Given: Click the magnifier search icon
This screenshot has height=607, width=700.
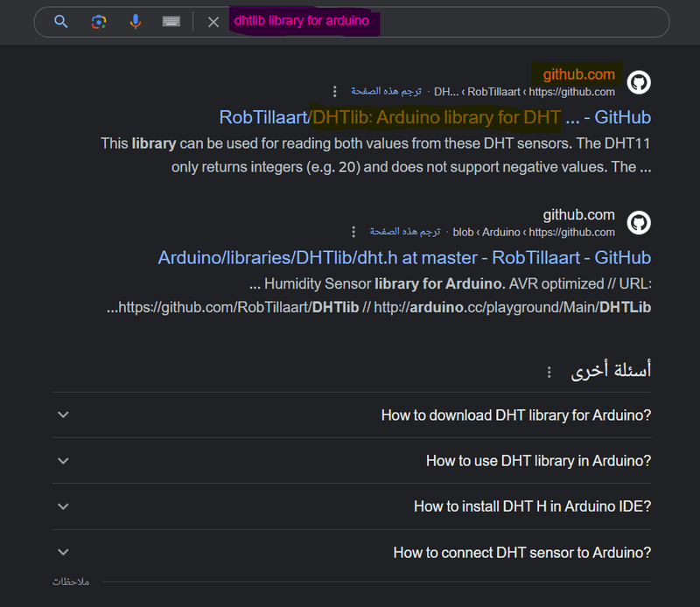Looking at the screenshot, I should (x=61, y=21).
